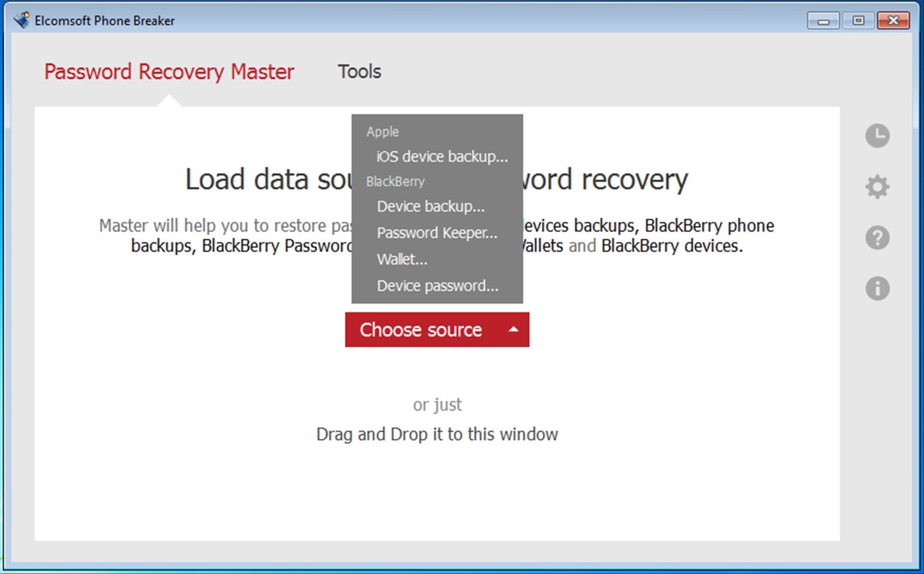Image resolution: width=924 pixels, height=574 pixels.
Task: Collapse the Choose source dropdown
Action: (x=437, y=330)
